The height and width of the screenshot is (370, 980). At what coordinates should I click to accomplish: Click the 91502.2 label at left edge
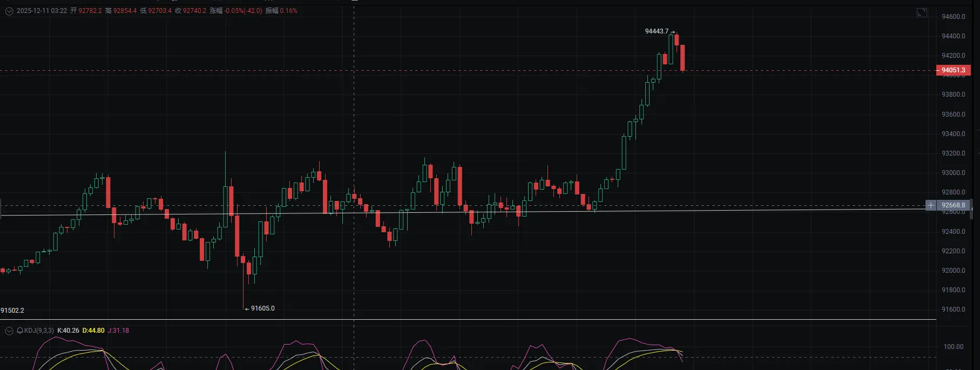point(12,311)
